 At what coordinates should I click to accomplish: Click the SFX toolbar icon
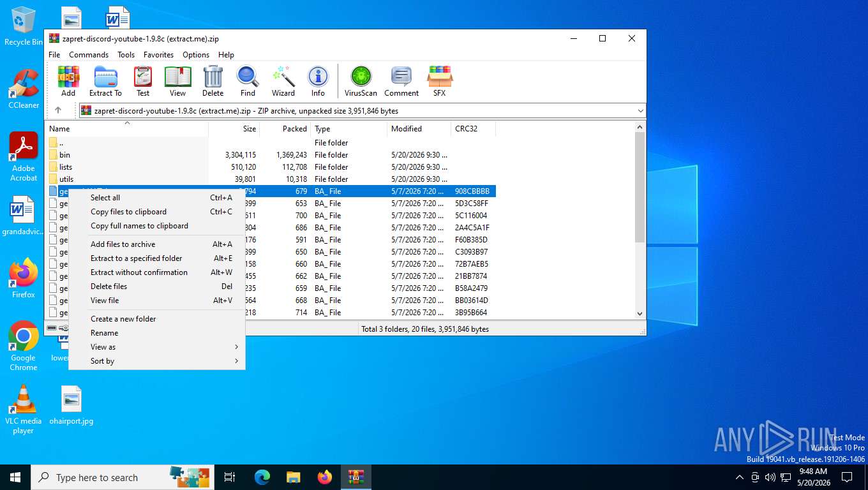[440, 81]
